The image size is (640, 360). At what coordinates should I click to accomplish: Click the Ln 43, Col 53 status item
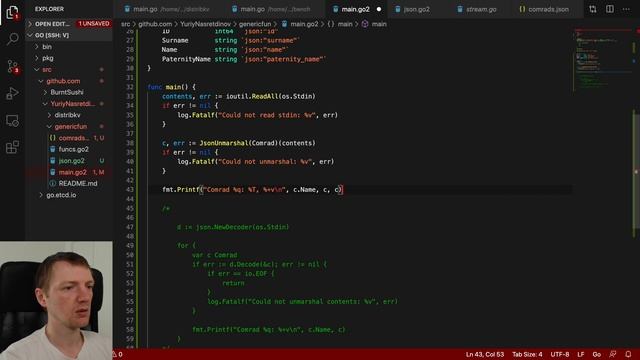[x=485, y=354]
